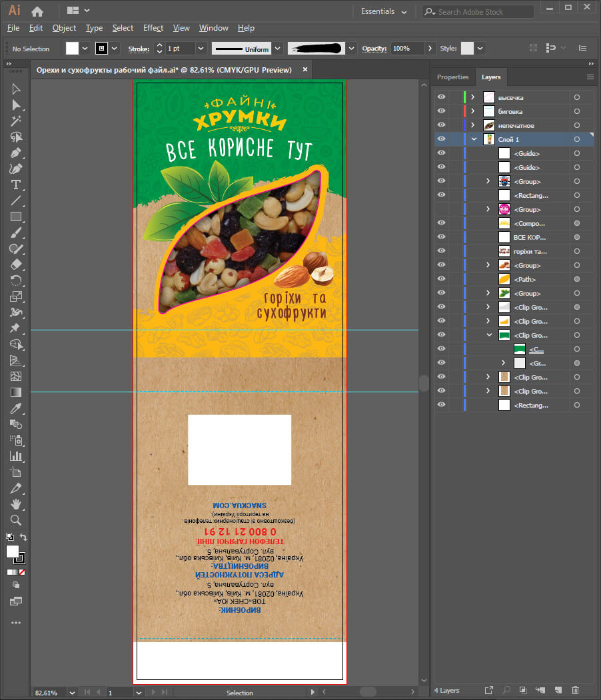Open the stroke weight dropdown
This screenshot has height=700, width=601.
[x=201, y=48]
